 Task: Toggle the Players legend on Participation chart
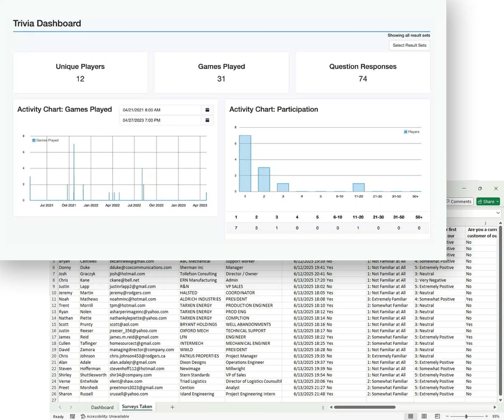411,131
